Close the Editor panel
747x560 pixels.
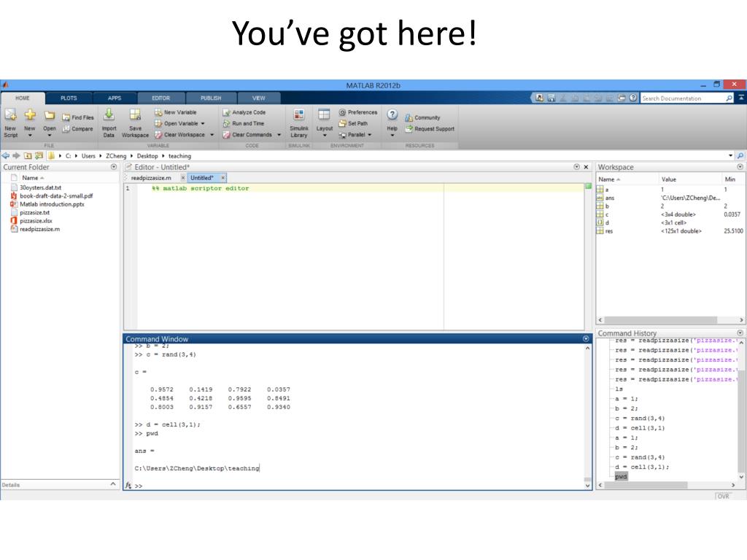pyautogui.click(x=587, y=167)
